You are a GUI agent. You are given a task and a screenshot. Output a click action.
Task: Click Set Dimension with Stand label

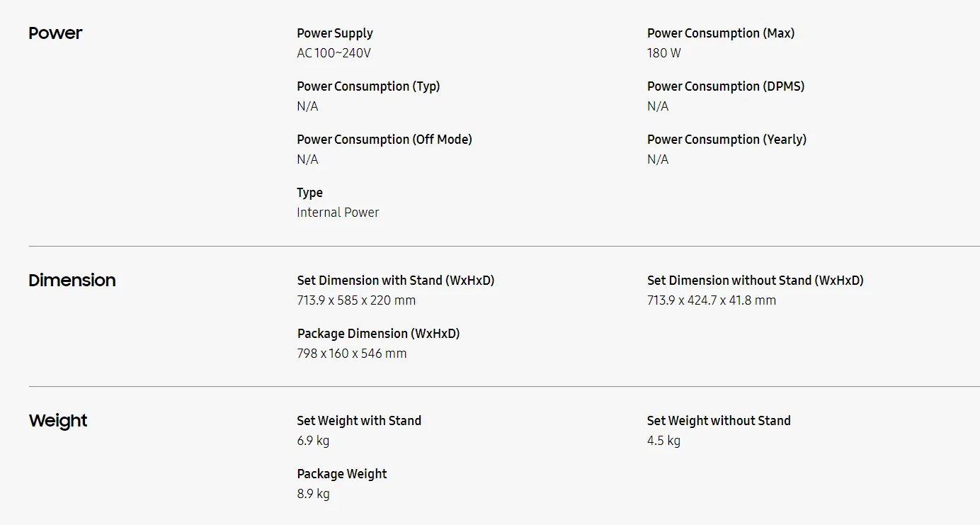pos(396,281)
